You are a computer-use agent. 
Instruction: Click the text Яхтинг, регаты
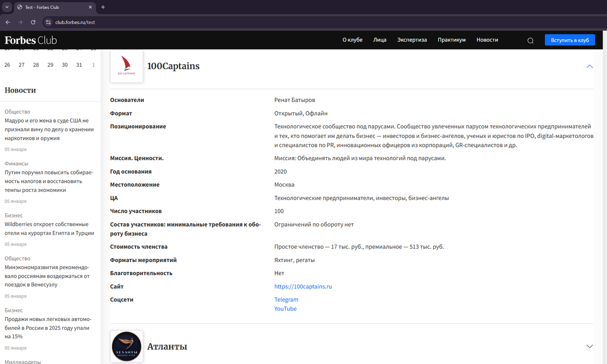tap(294, 260)
